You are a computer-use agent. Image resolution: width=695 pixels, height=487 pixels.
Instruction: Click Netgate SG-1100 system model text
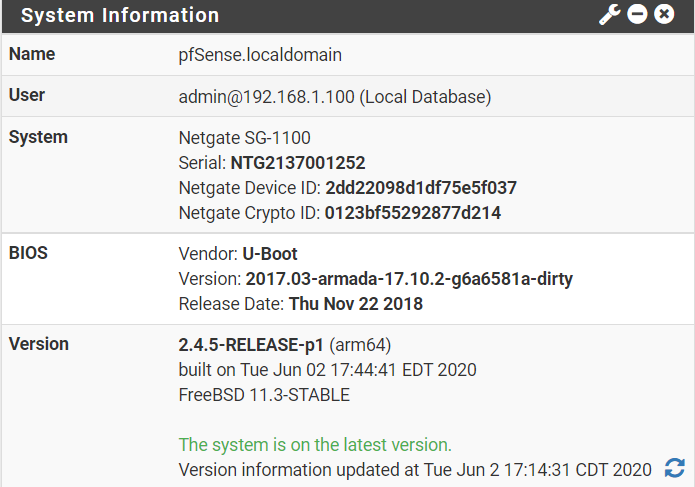click(x=244, y=138)
